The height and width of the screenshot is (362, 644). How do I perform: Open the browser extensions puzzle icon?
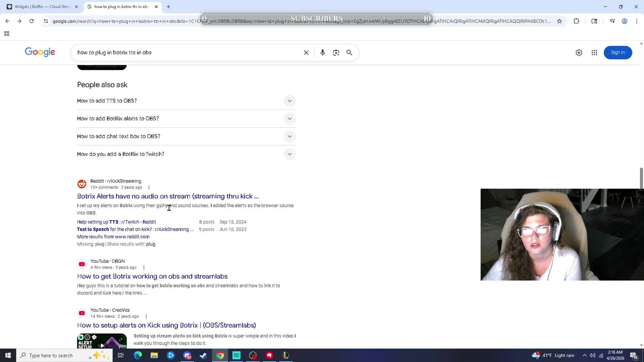click(576, 21)
